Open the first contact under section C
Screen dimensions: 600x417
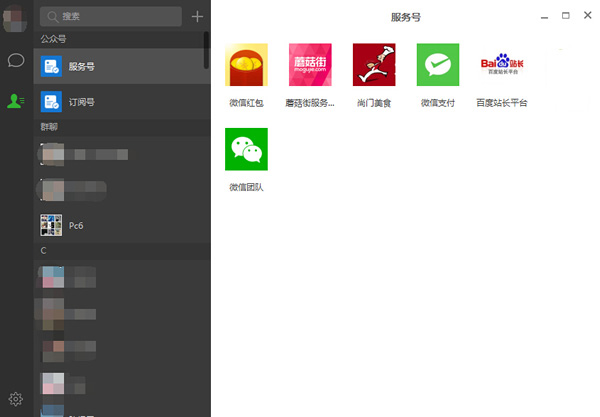coord(120,274)
